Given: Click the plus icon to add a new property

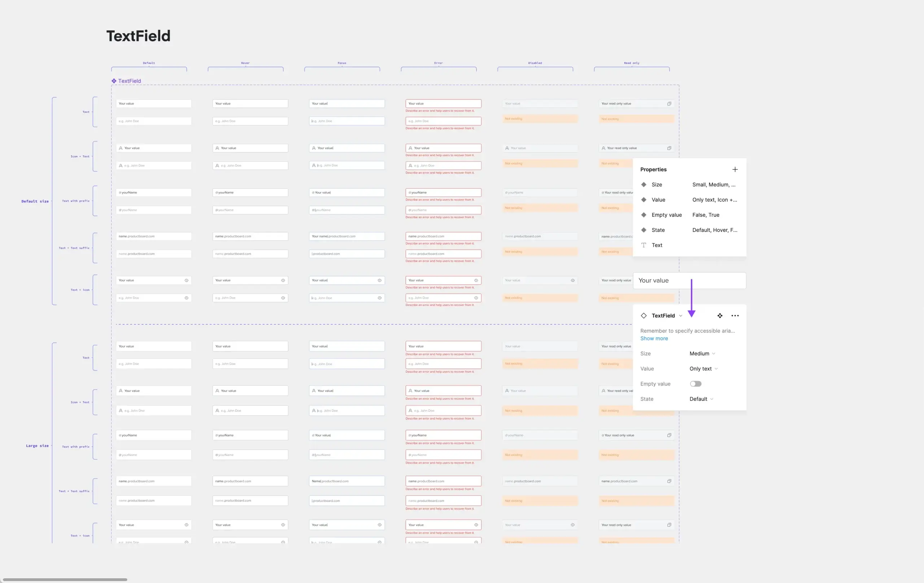Looking at the screenshot, I should (x=735, y=169).
